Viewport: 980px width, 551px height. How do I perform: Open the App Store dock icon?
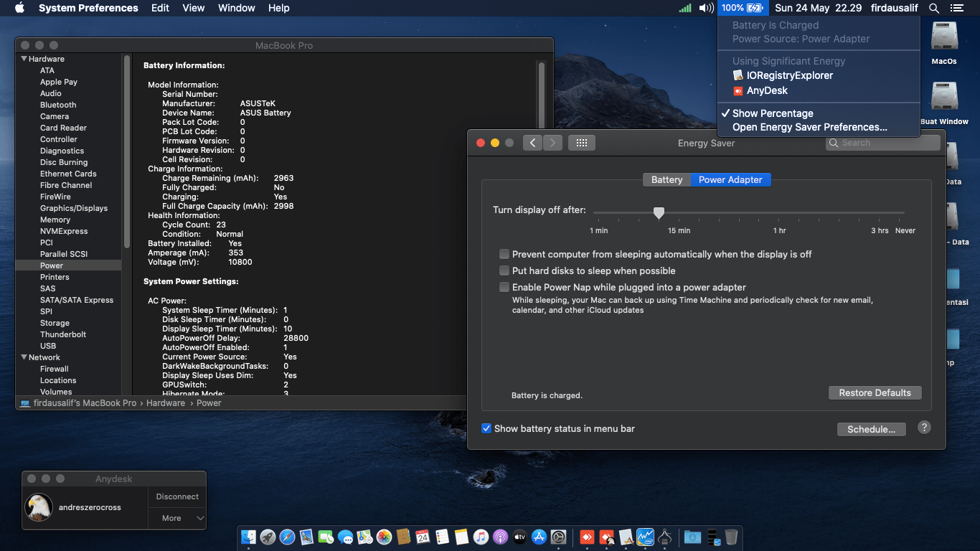click(x=539, y=537)
